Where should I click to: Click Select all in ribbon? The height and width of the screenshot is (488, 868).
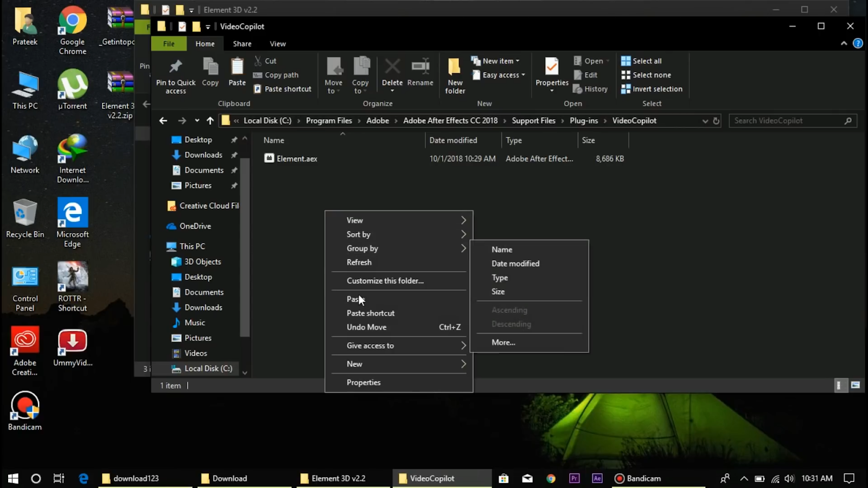pos(641,61)
